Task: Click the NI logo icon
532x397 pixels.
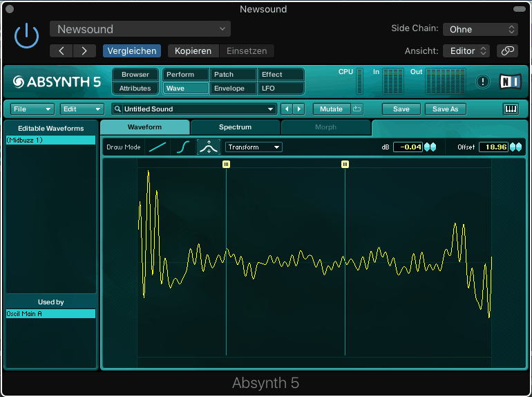Action: [x=510, y=82]
